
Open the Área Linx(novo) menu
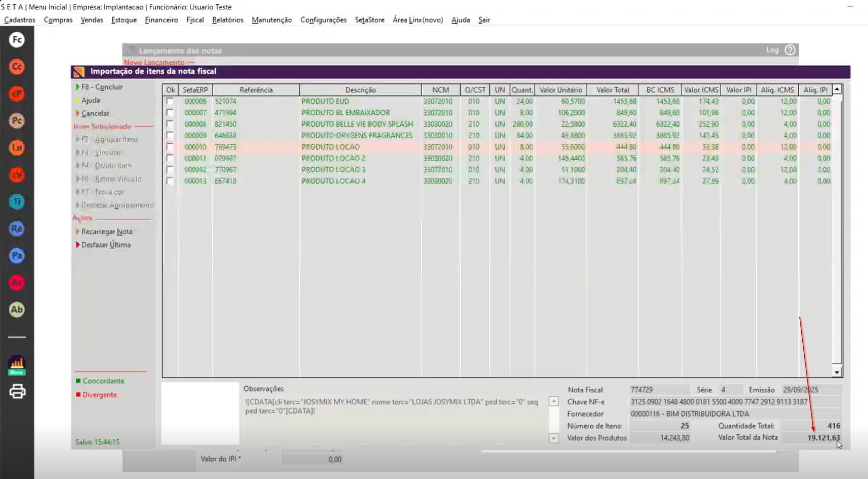(x=417, y=20)
